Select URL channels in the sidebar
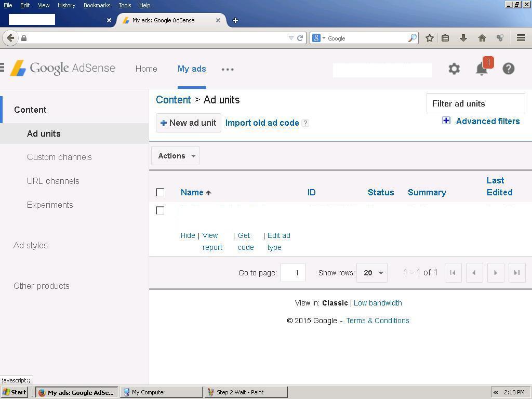Viewport: 532px width, 399px height. pyautogui.click(x=53, y=181)
